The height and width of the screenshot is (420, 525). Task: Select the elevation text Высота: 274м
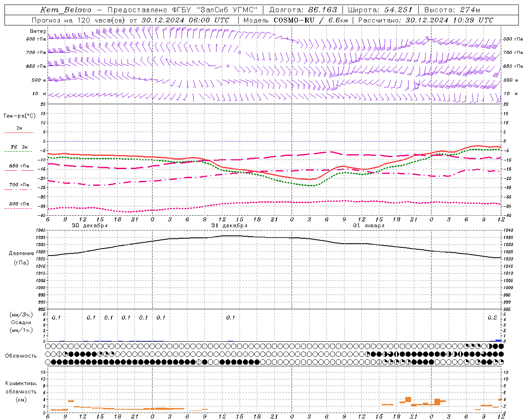tap(452, 10)
